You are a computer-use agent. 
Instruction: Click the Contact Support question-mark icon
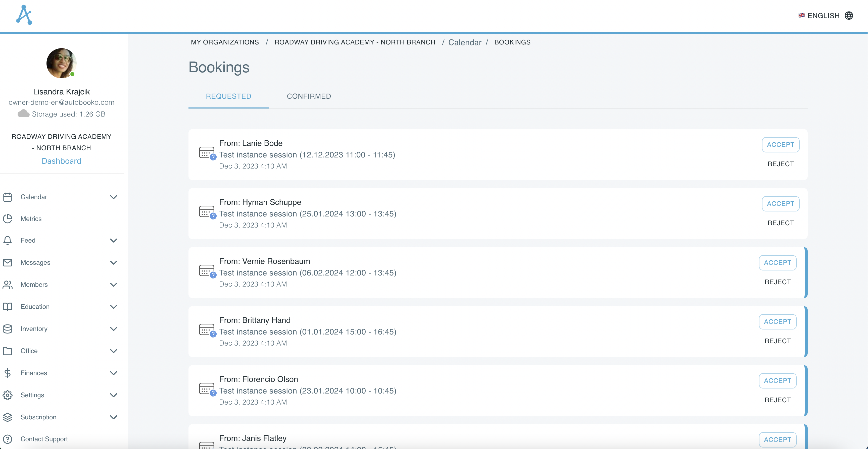coord(8,439)
